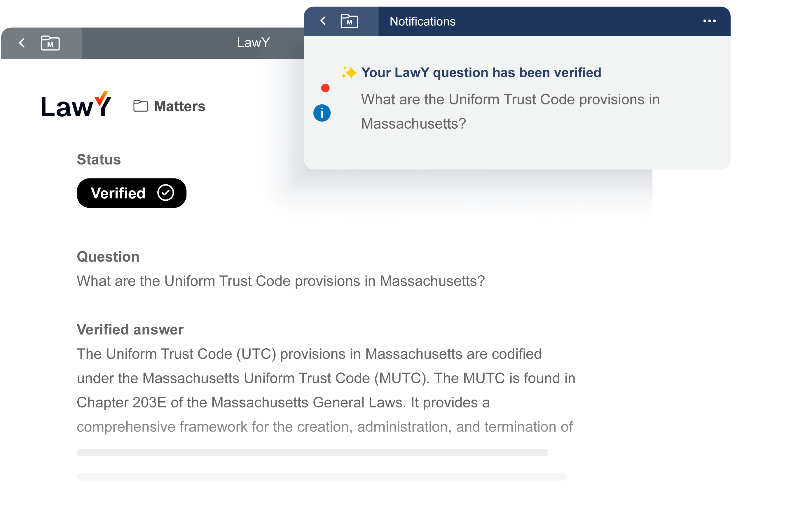The height and width of the screenshot is (506, 812).
Task: Open the Matters section
Action: point(179,106)
